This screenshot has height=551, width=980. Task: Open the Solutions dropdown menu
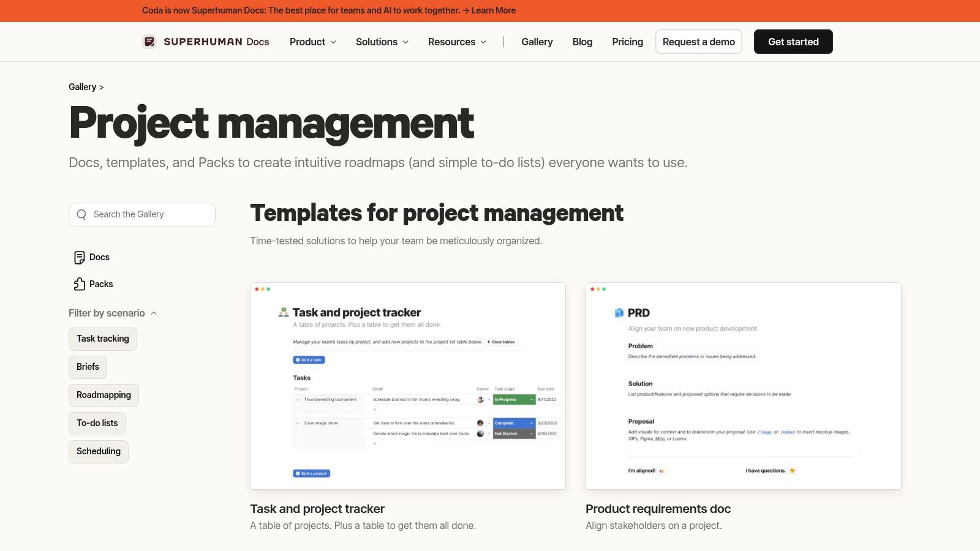382,42
